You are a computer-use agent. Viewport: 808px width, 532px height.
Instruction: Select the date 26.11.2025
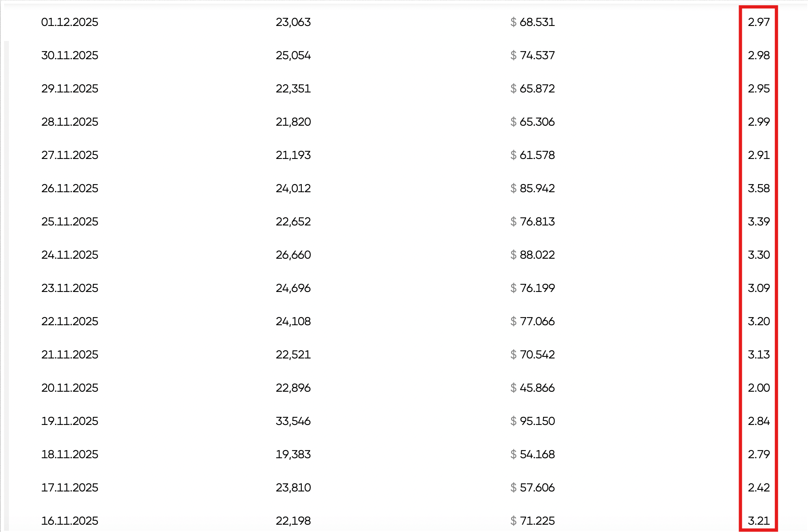coord(70,188)
